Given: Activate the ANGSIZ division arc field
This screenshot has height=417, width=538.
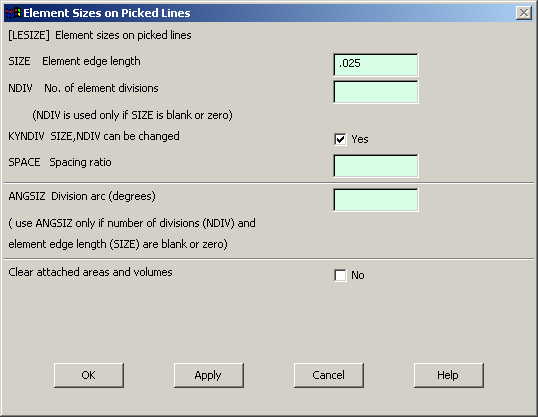Looking at the screenshot, I should [x=376, y=200].
